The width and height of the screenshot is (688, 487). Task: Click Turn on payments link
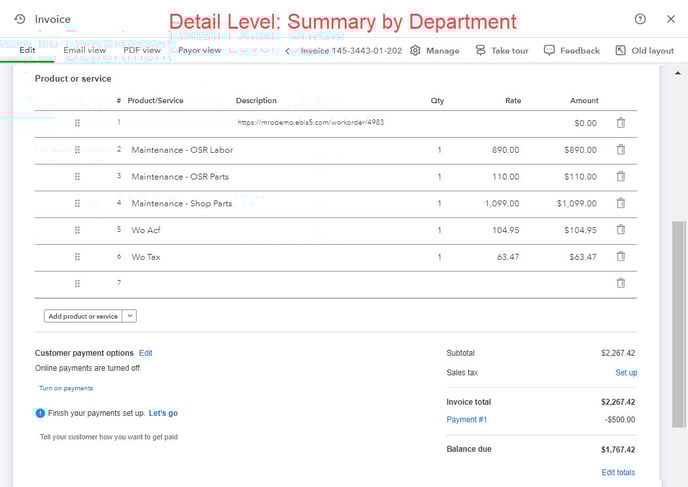pyautogui.click(x=66, y=388)
